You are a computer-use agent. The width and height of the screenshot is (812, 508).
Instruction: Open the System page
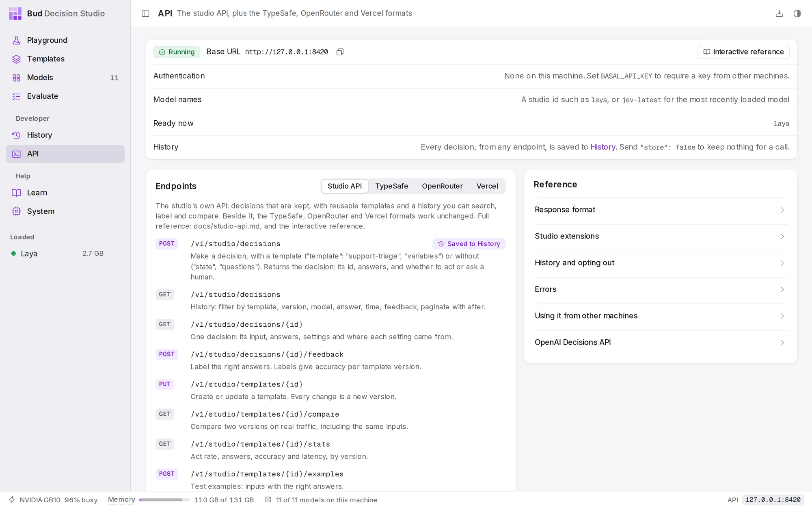coord(65,211)
